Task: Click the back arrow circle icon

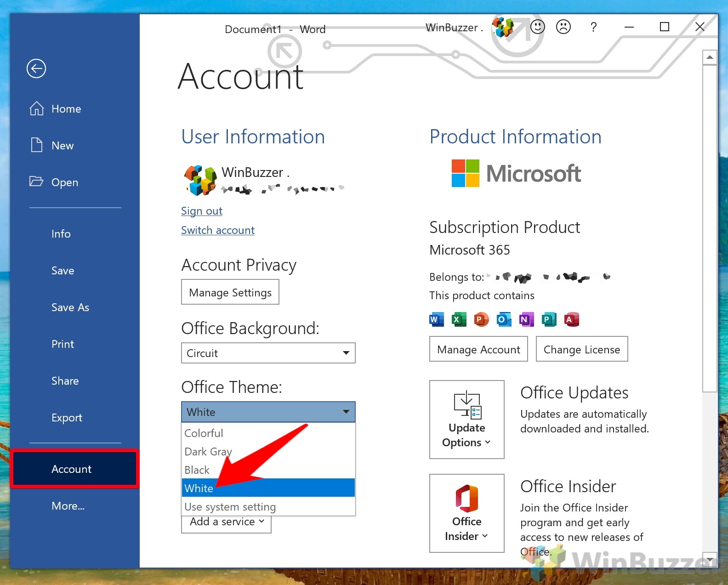Action: tap(36, 68)
